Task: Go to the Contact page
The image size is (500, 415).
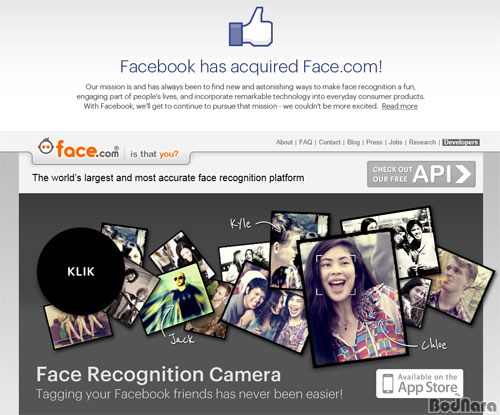Action: [330, 142]
